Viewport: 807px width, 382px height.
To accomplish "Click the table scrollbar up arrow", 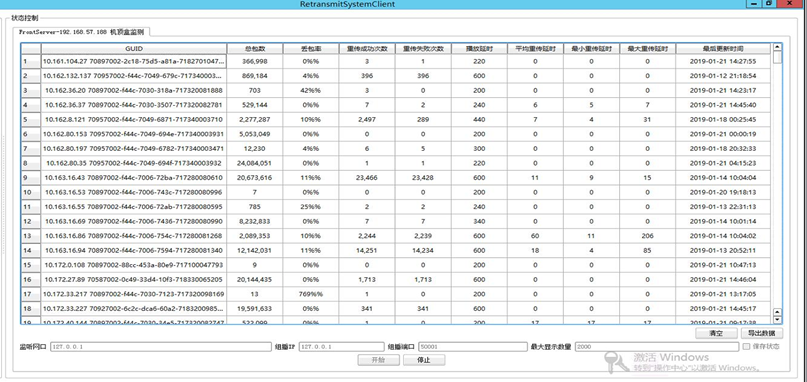I will point(777,47).
